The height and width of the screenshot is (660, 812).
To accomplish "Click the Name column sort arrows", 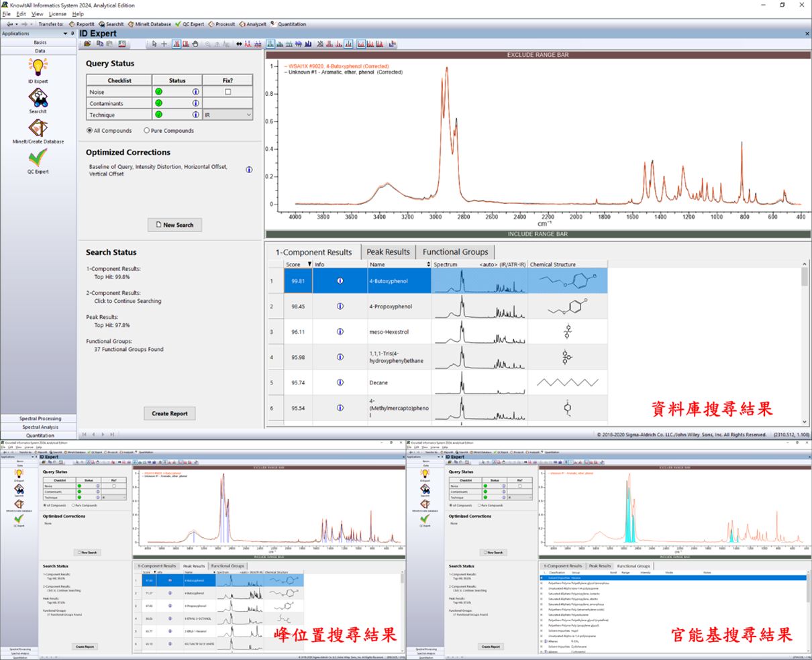I will point(428,264).
